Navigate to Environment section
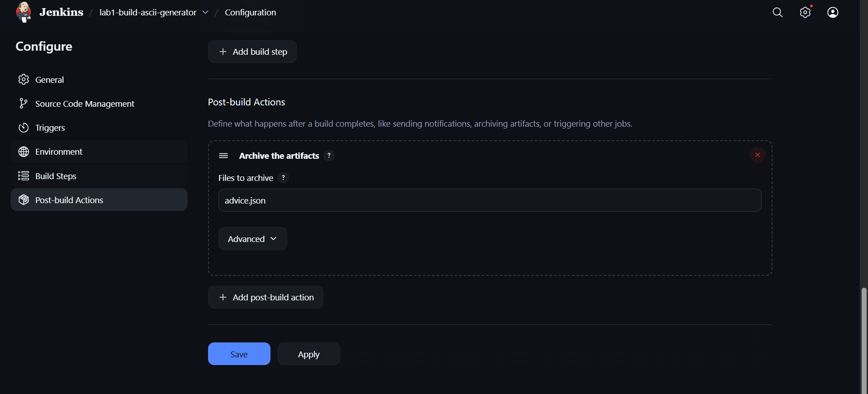 tap(59, 152)
